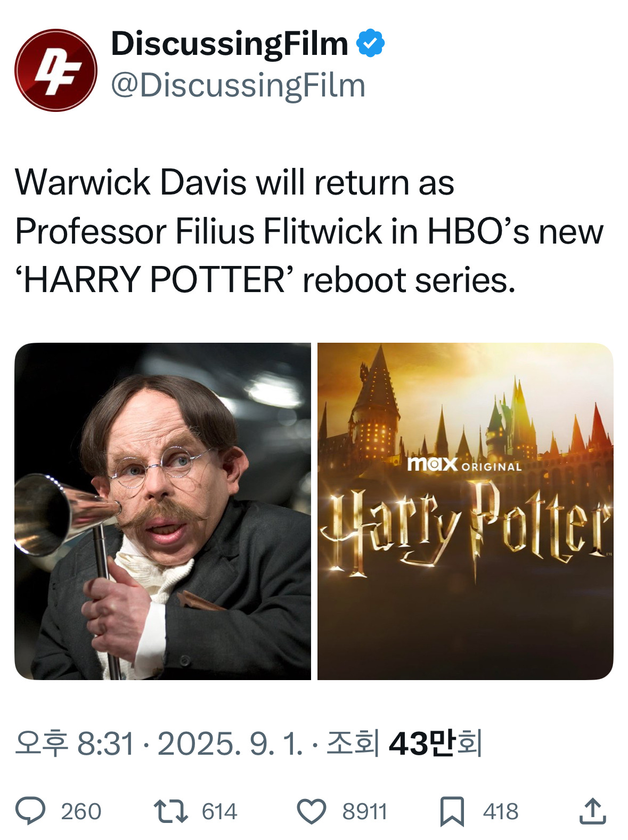This screenshot has width=628, height=840.
Task: Click the 260 replies count
Action: (x=81, y=812)
